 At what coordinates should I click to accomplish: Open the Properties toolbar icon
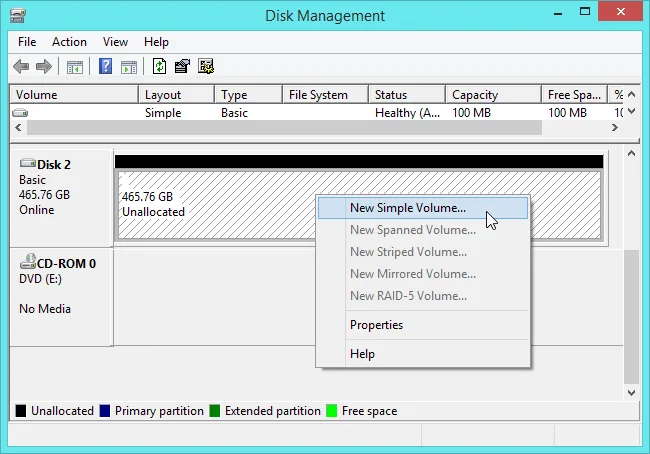point(182,66)
